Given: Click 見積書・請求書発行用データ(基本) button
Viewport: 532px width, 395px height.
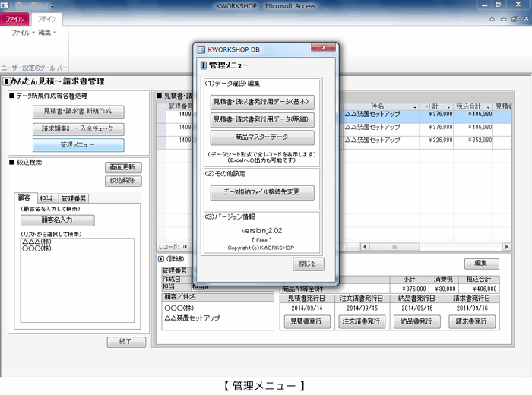Looking at the screenshot, I should [x=262, y=102].
